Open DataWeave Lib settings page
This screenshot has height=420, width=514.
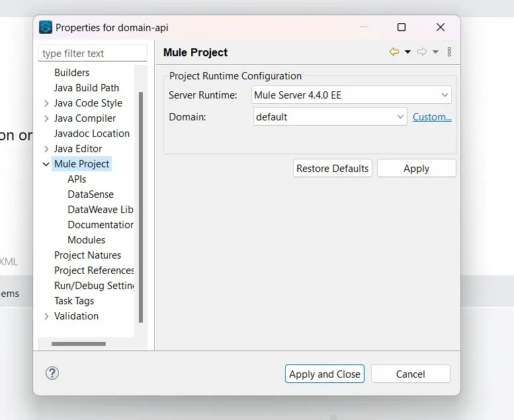point(101,210)
